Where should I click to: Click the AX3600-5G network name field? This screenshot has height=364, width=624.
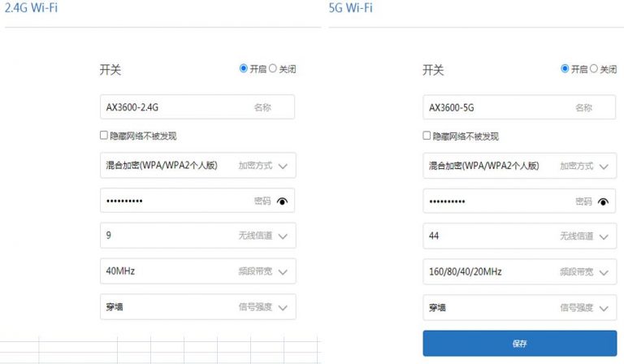496,107
